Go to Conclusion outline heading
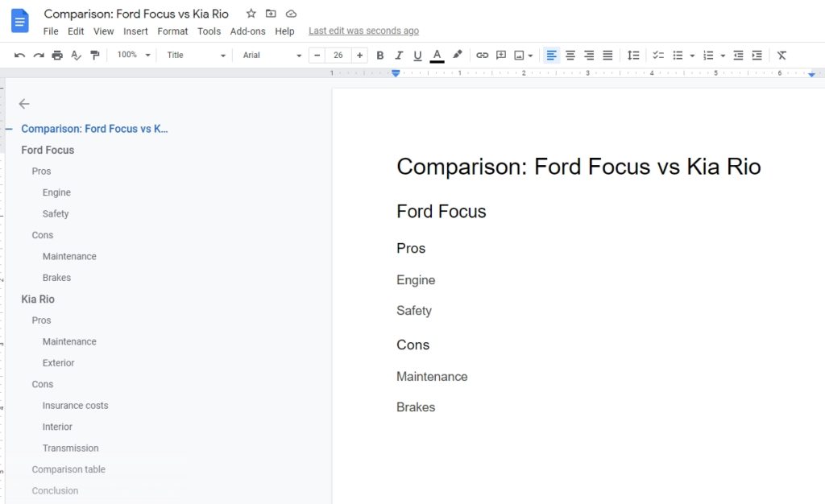This screenshot has height=504, width=825. pos(55,490)
